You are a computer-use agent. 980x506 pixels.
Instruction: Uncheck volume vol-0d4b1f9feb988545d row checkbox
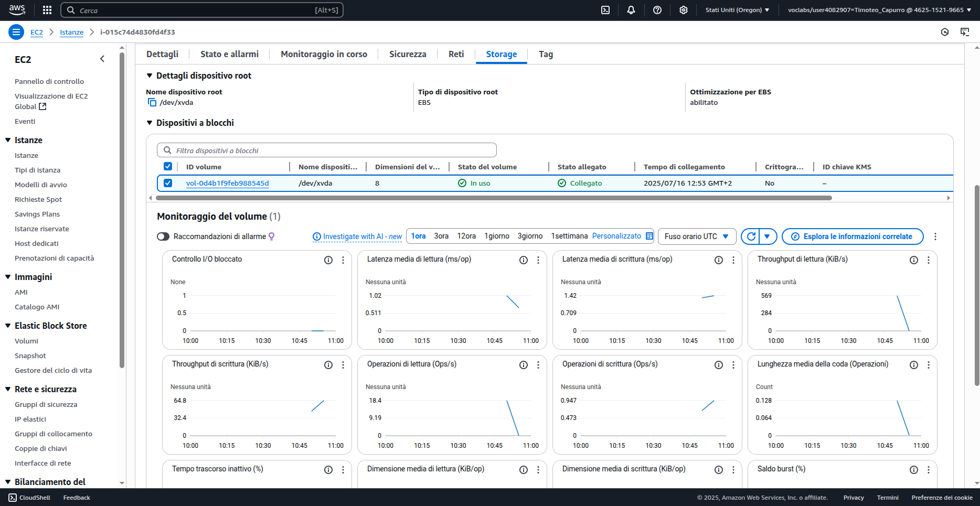[x=168, y=183]
